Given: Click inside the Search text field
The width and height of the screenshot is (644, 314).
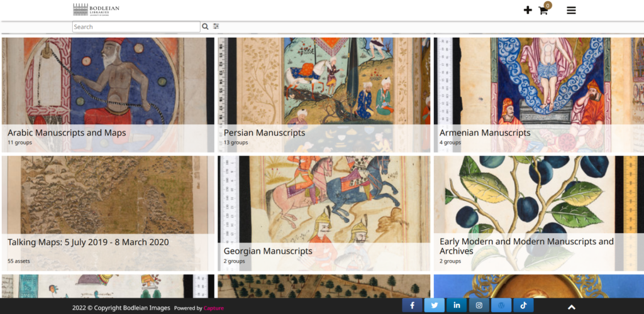Looking at the screenshot, I should pos(136,27).
